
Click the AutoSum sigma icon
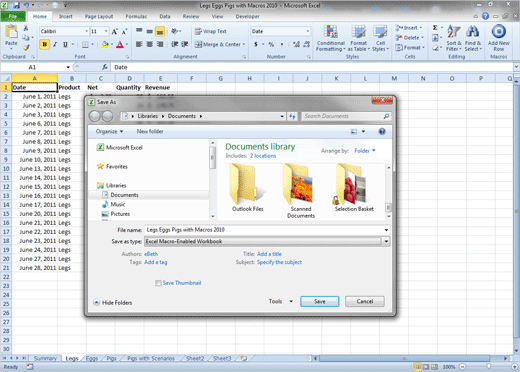[x=435, y=28]
